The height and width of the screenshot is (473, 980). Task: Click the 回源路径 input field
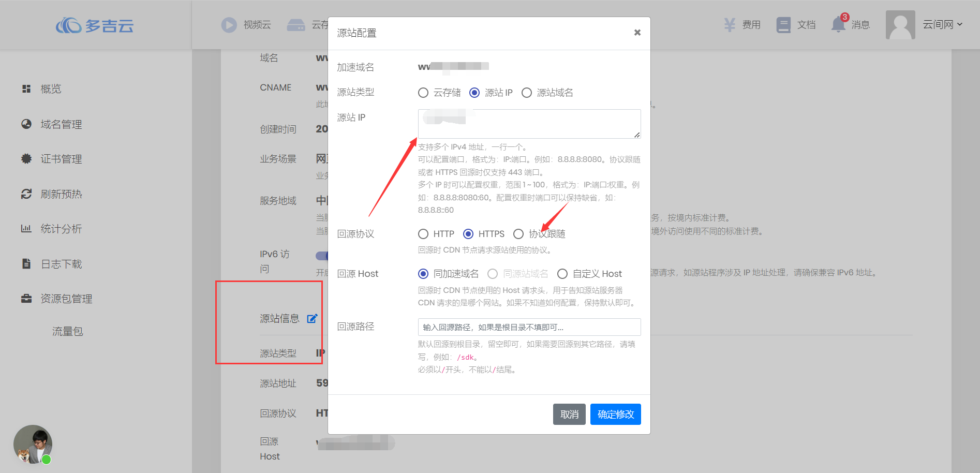coord(529,327)
